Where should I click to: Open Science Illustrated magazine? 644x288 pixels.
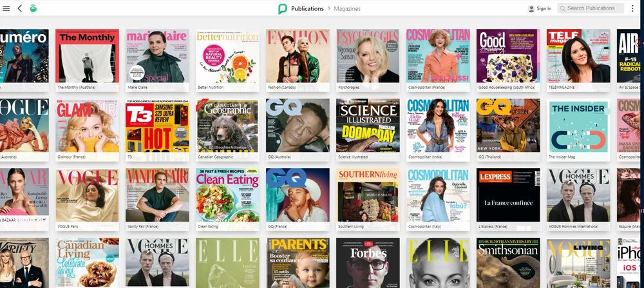368,126
